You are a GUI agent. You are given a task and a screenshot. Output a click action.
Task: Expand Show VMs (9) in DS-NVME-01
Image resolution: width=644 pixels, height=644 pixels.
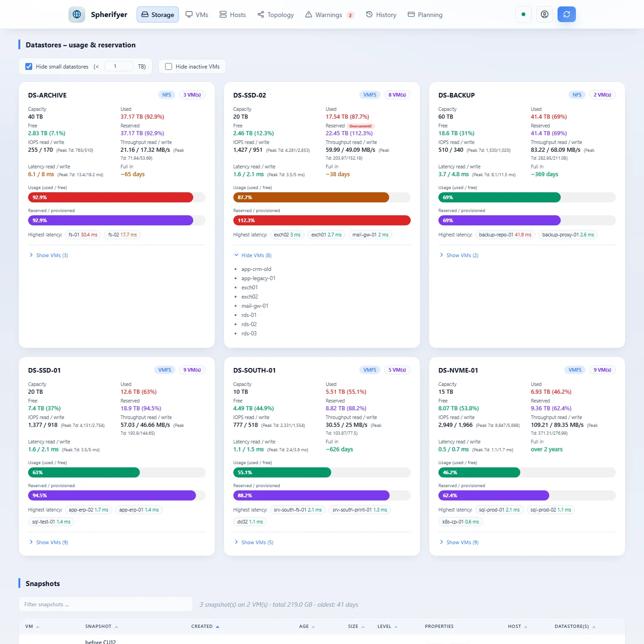tap(459, 542)
